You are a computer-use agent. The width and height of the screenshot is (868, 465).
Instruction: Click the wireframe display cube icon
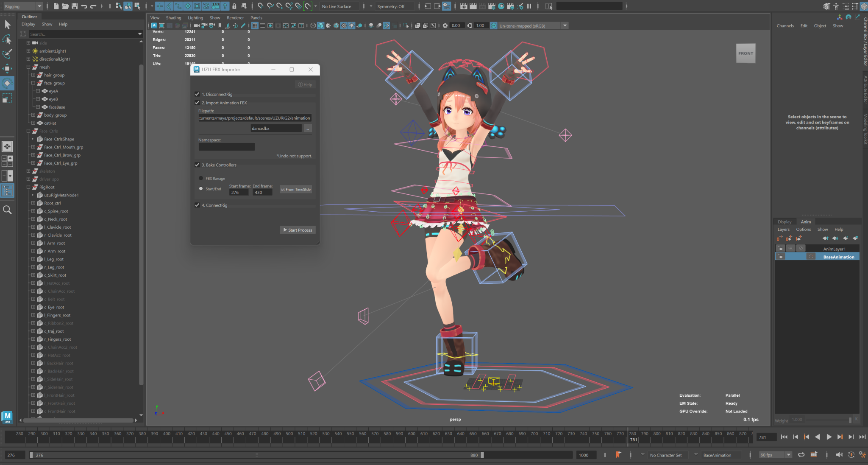pyautogui.click(x=313, y=26)
